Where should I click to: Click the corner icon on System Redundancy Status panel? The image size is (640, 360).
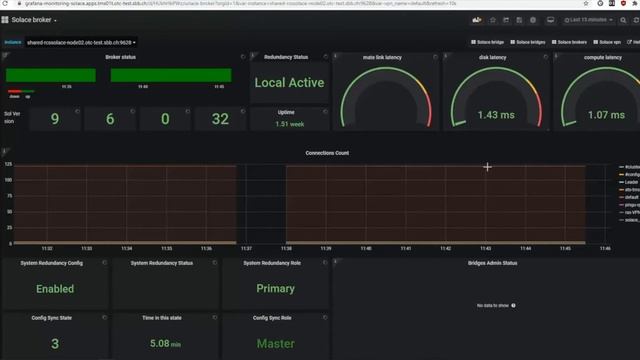tap(215, 262)
